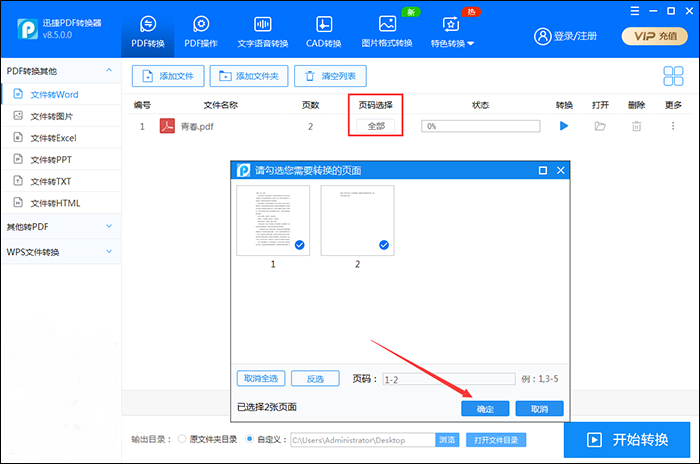Expand the 其他转PDF section
This screenshot has width=700, height=464.
61,226
